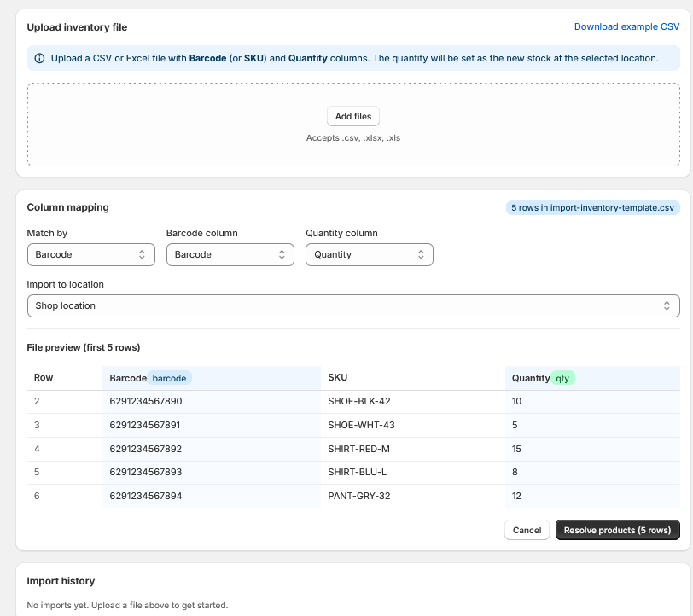Open the Download example CSV link
693x616 pixels.
626,26
